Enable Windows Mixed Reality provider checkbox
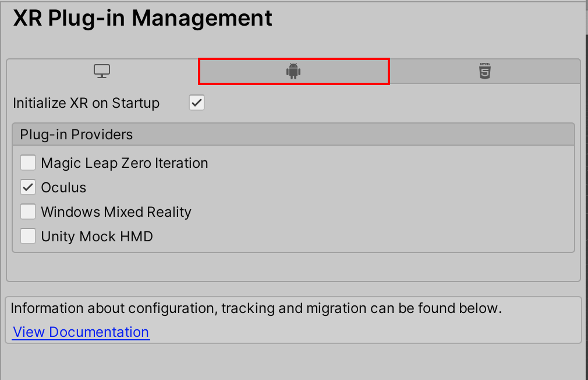The image size is (588, 380). tap(28, 212)
